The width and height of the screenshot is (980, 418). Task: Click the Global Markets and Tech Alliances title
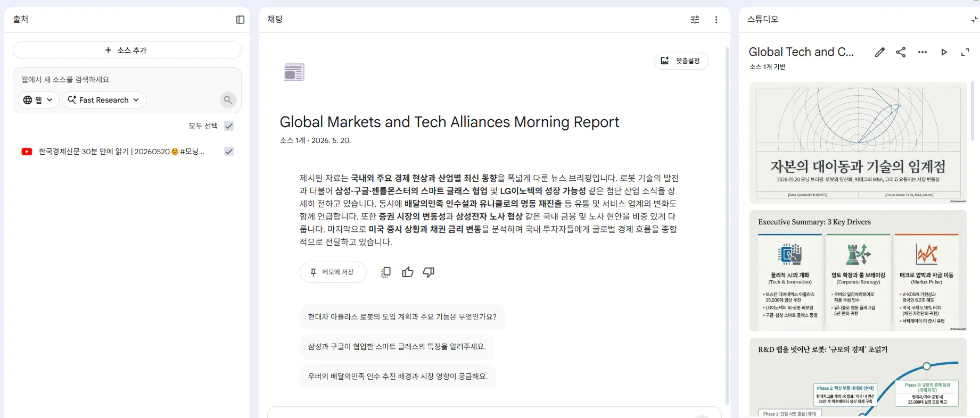tap(449, 122)
